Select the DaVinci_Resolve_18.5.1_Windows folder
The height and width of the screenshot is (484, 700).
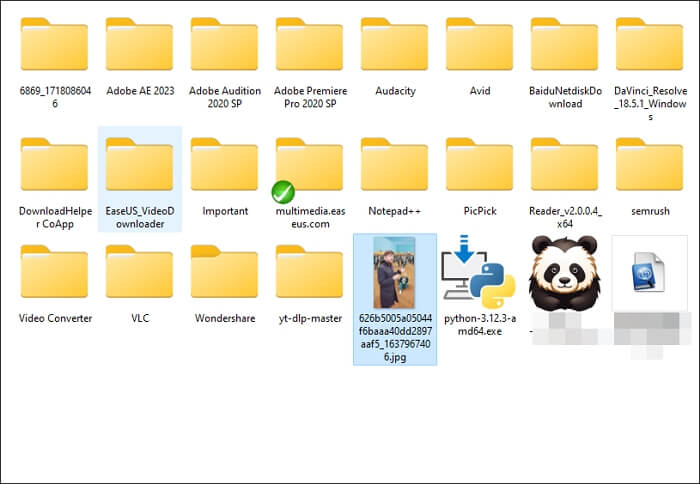click(649, 45)
